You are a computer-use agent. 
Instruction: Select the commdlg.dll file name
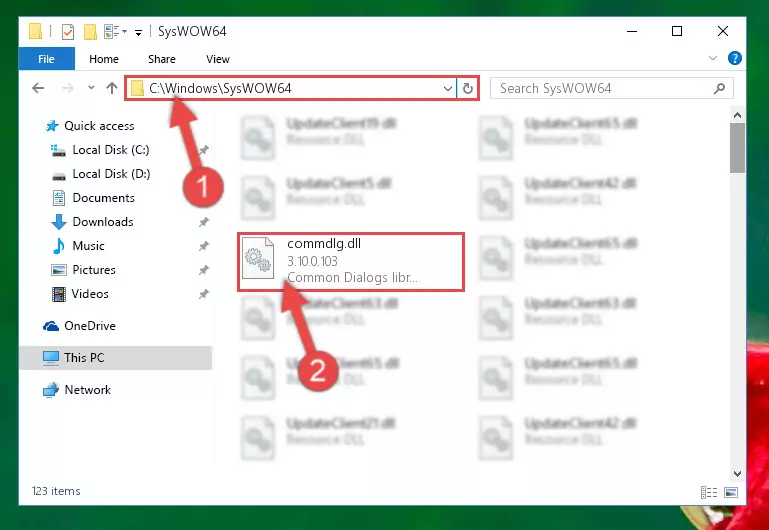324,244
